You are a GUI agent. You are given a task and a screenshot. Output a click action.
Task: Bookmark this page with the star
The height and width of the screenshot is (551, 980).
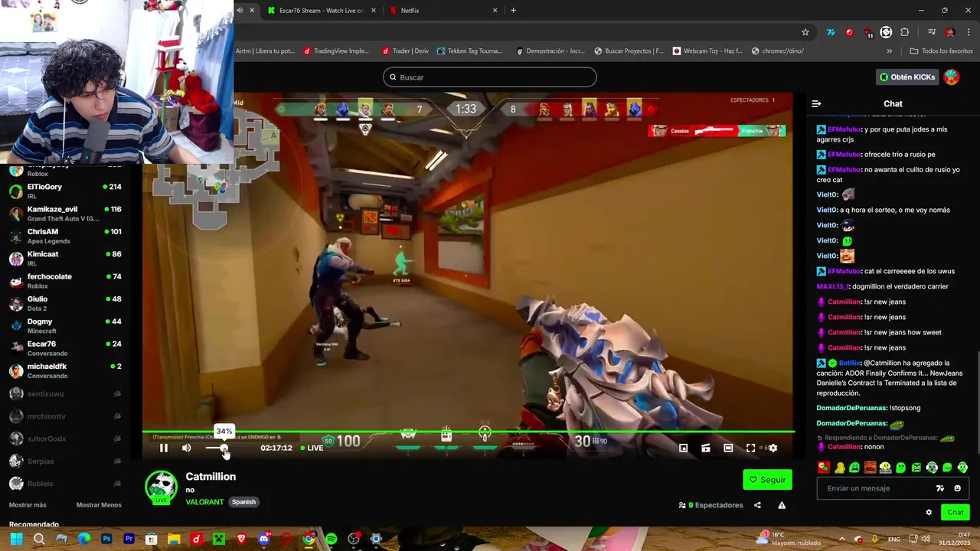point(805,32)
